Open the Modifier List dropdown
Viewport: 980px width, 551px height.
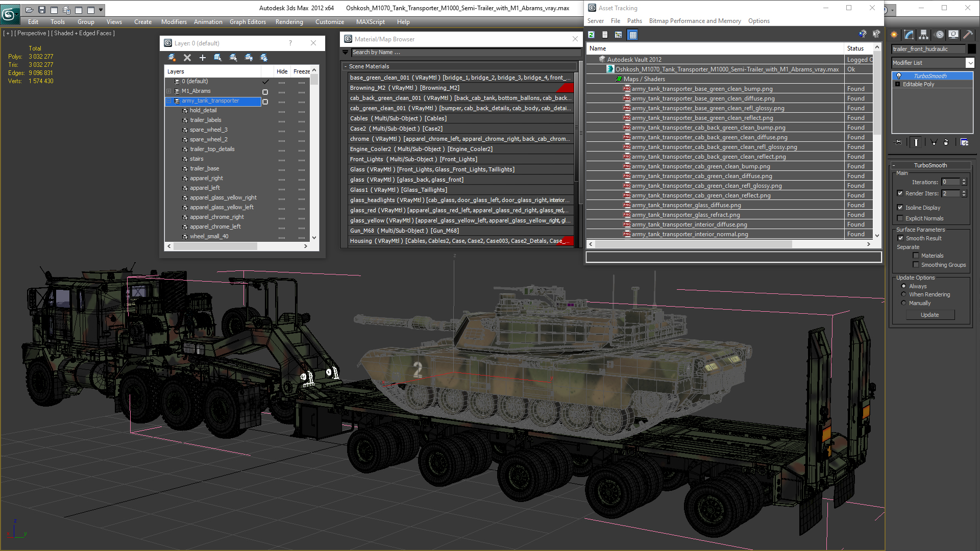pos(970,63)
